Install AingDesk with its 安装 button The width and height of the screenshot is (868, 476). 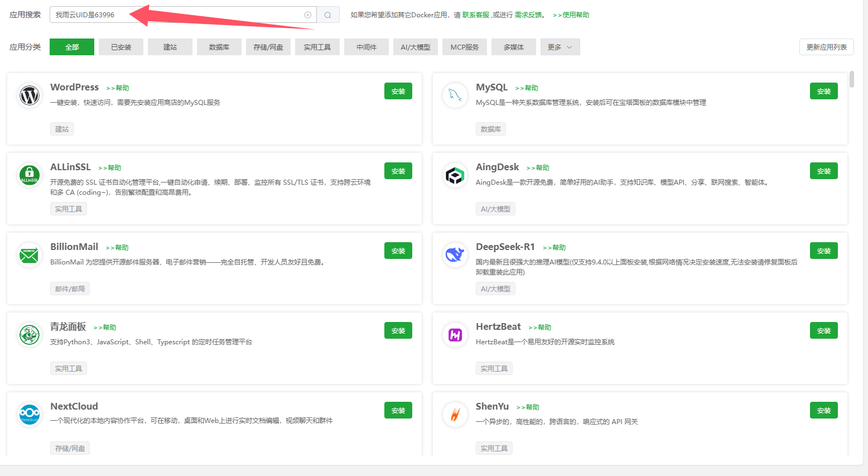(824, 171)
